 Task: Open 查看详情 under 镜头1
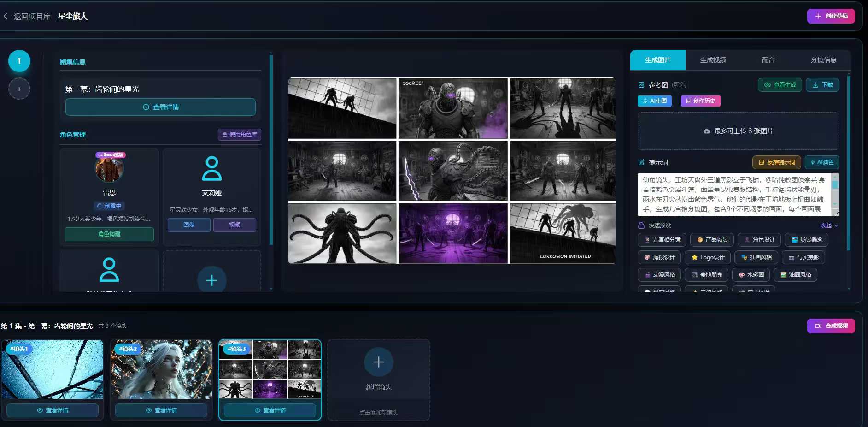53,410
